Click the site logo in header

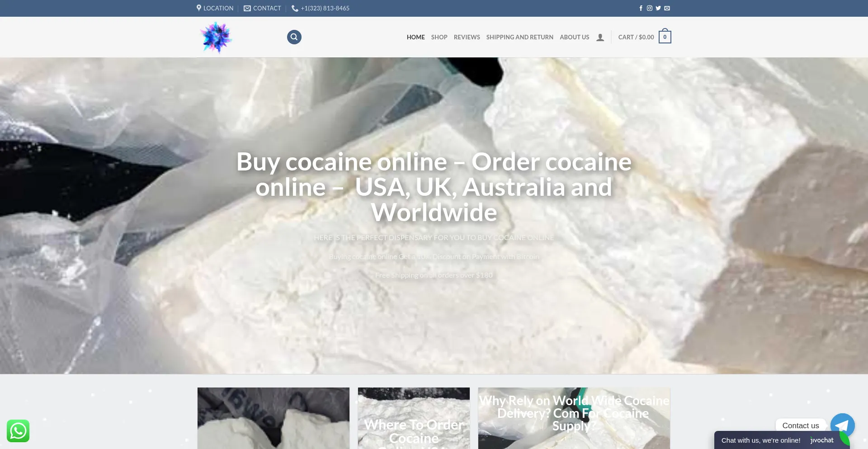pos(216,38)
